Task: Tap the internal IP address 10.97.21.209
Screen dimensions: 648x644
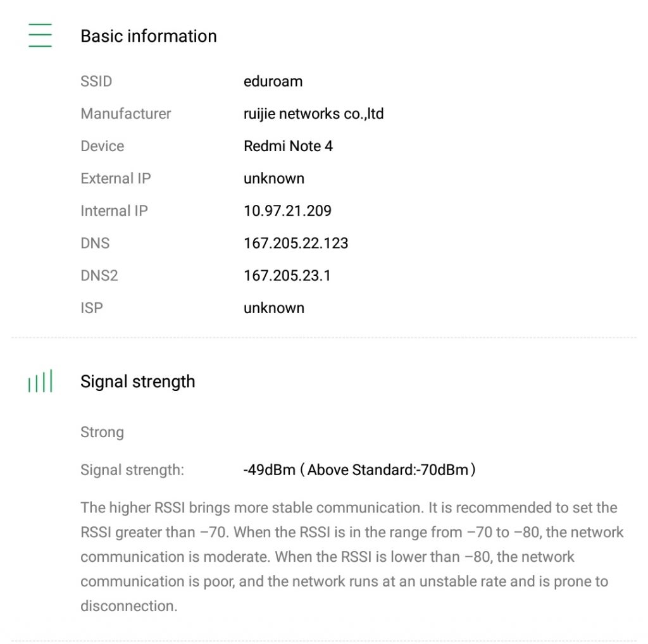Action: [287, 211]
